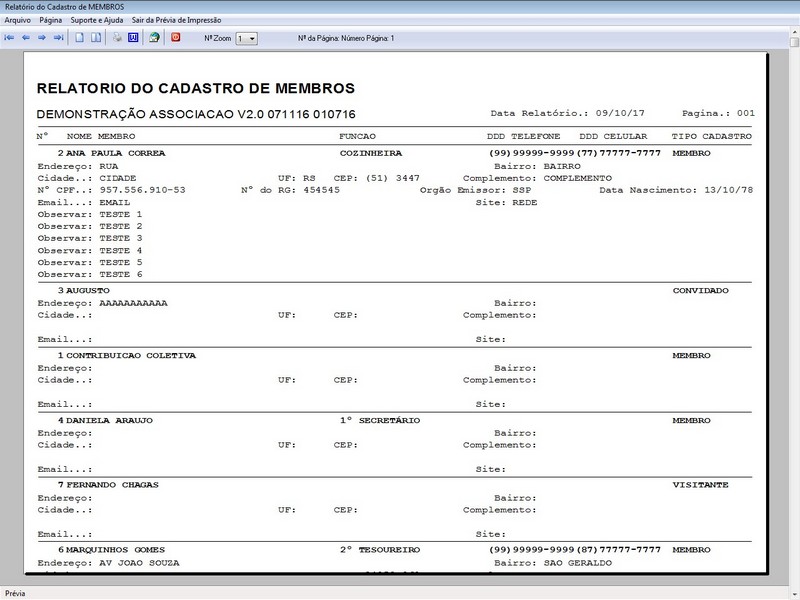Click Endereço: AV JOAO SOUZA text

pyautogui.click(x=108, y=563)
